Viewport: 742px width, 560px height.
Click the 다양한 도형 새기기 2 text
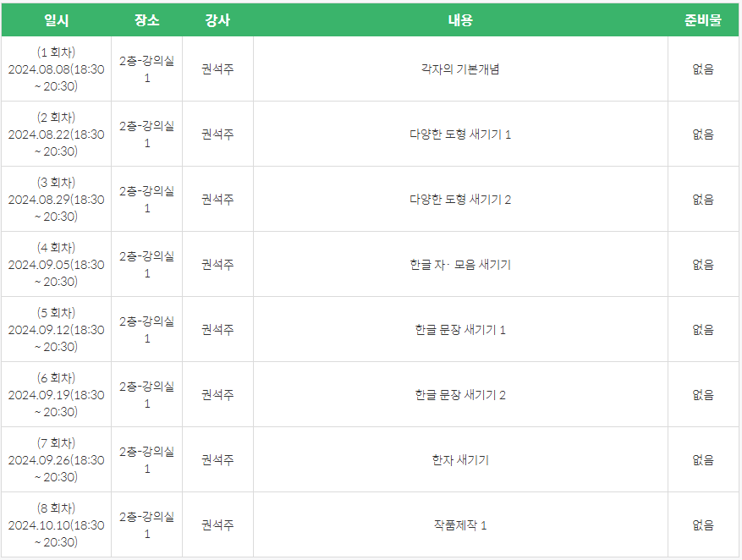coord(460,200)
